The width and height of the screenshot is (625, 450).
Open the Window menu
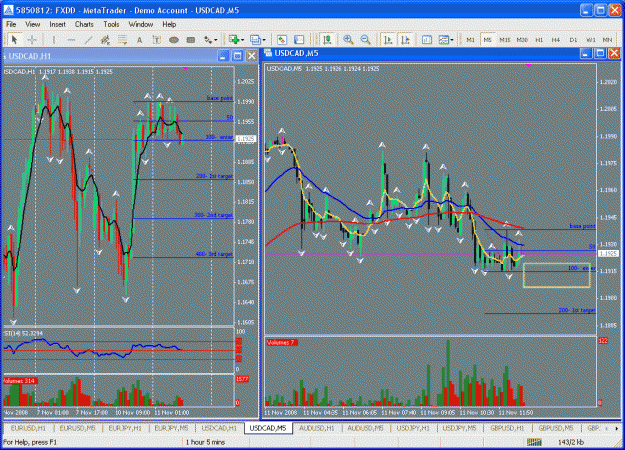pos(141,24)
